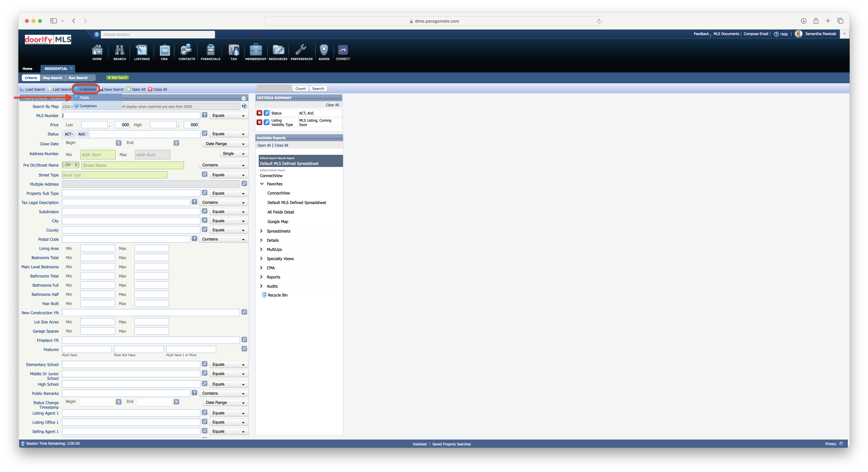Edit the Listing Visibility Type criteria pencil
Screen dimensions: 868x472
point(267,122)
